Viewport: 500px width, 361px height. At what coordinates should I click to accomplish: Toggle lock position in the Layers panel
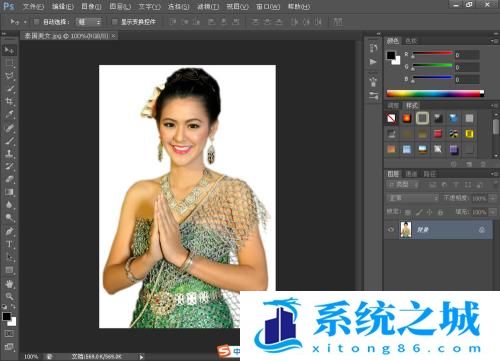(x=430, y=212)
